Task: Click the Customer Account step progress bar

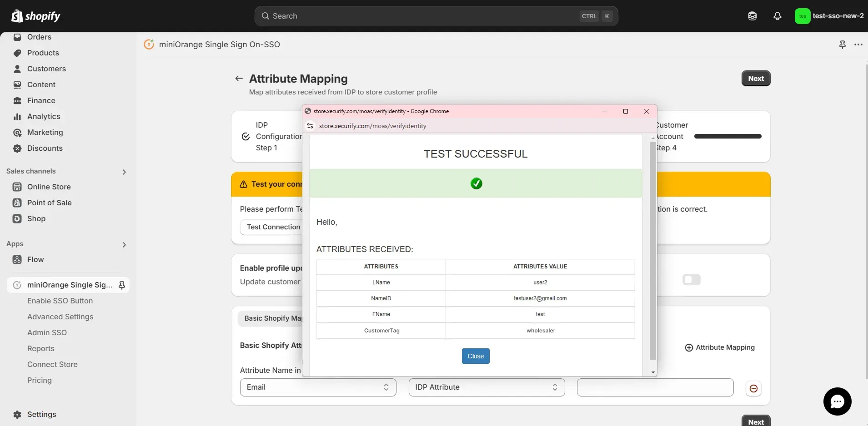Action: pyautogui.click(x=728, y=136)
